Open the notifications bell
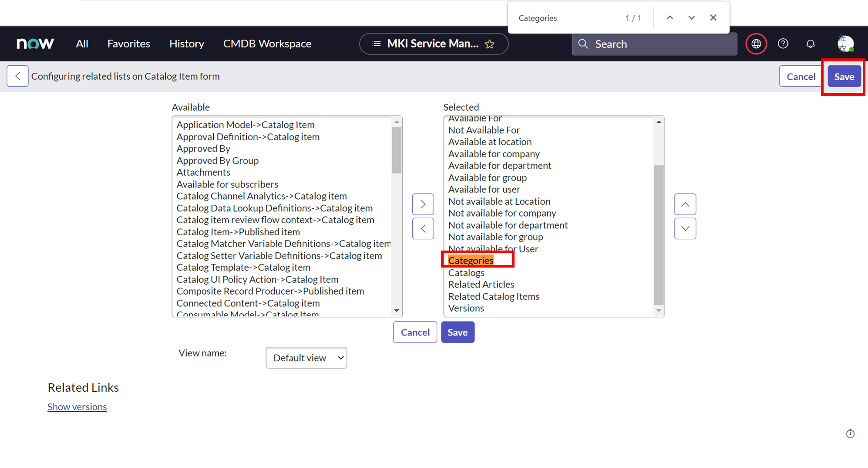Image resolution: width=868 pixels, height=468 pixels. tap(810, 44)
